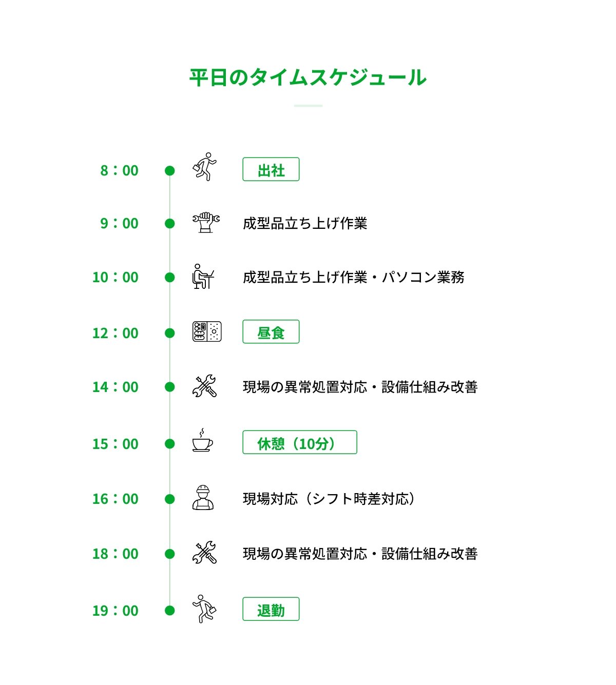This screenshot has height=685, width=616.
Task: Click the timeline dot next to 12:00
Action: (170, 333)
